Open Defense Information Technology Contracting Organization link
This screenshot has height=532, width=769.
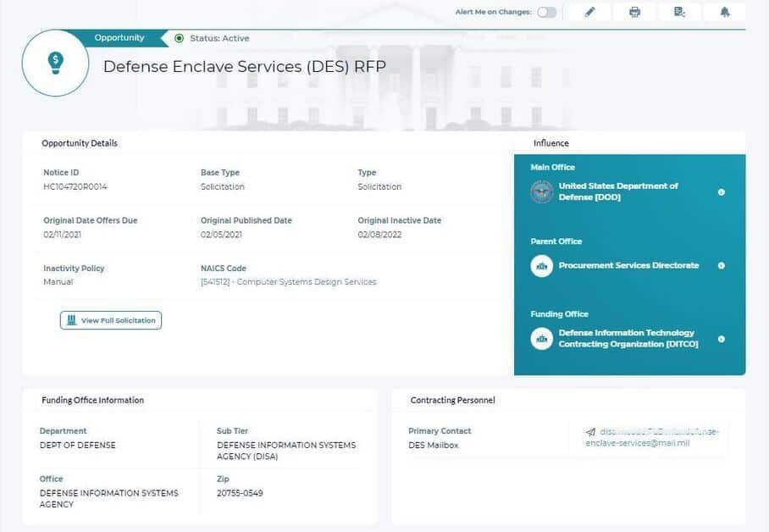point(628,339)
